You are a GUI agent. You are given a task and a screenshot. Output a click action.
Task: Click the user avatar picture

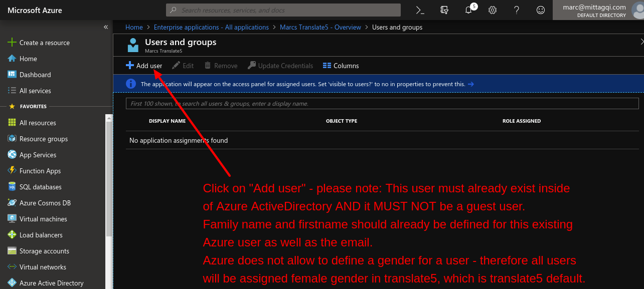(x=637, y=10)
